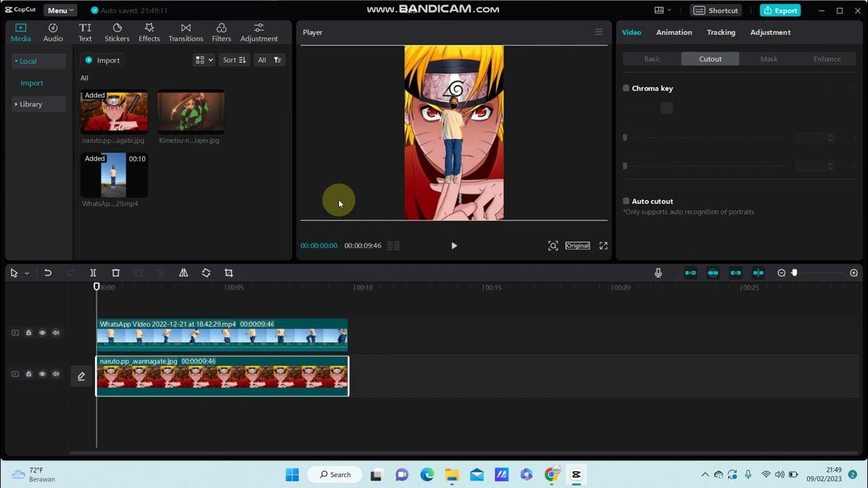Image resolution: width=868 pixels, height=488 pixels.
Task: Open the Stickers section
Action: [117, 33]
